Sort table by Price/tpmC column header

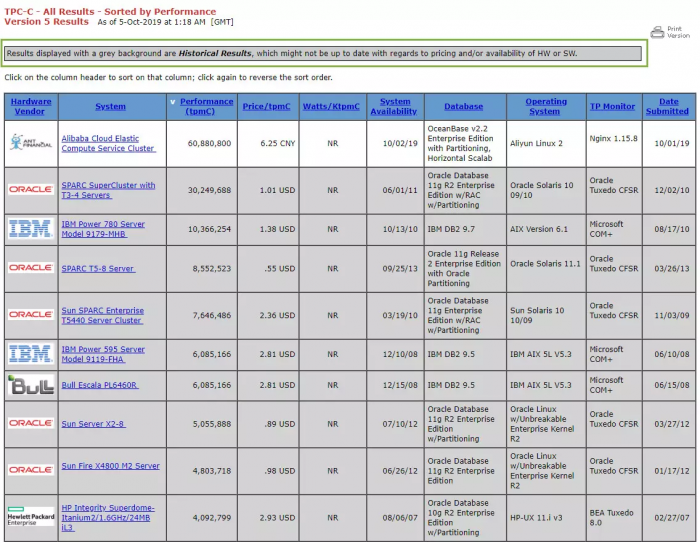coord(267,106)
